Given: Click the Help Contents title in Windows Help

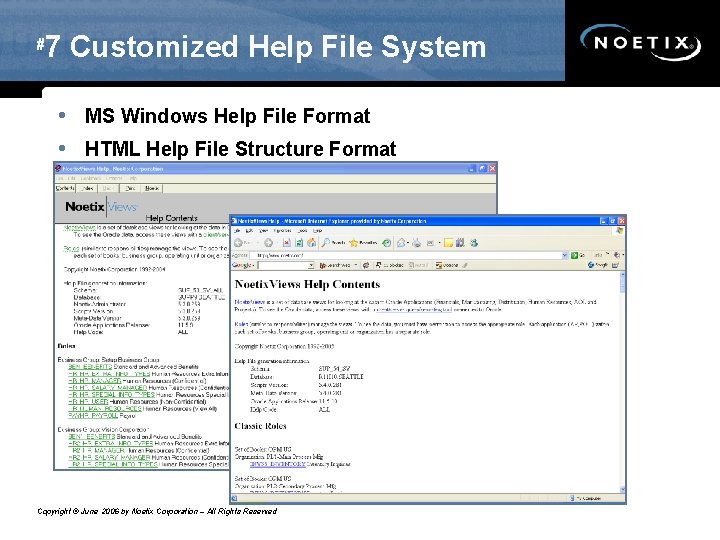Looking at the screenshot, I should click(x=171, y=218).
